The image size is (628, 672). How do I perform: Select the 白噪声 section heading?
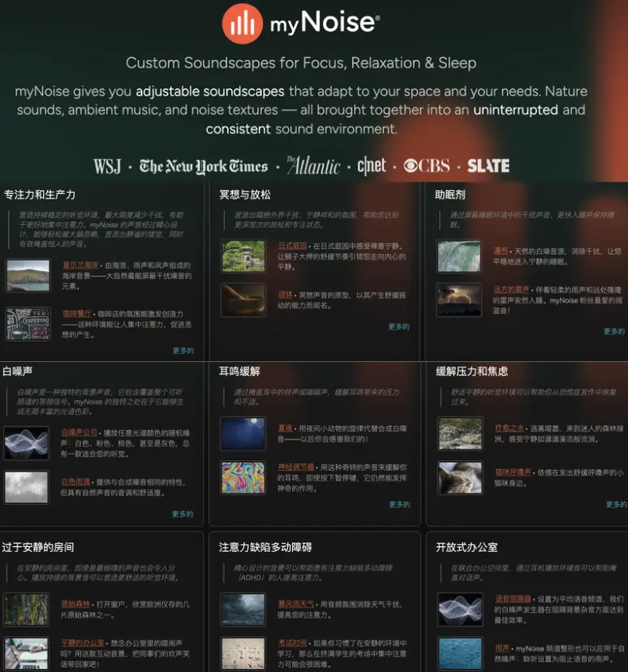coord(17,371)
